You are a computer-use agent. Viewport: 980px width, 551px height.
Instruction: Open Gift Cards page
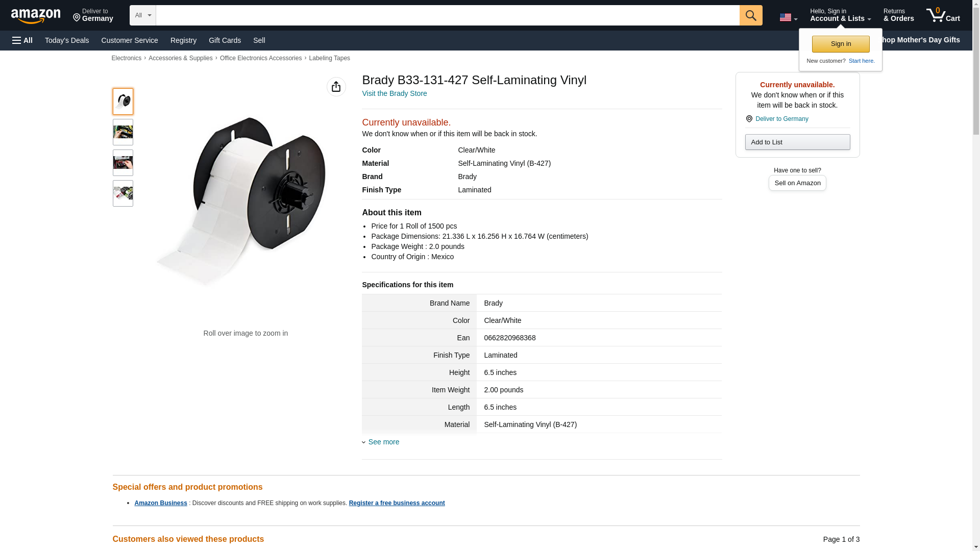tap(225, 40)
